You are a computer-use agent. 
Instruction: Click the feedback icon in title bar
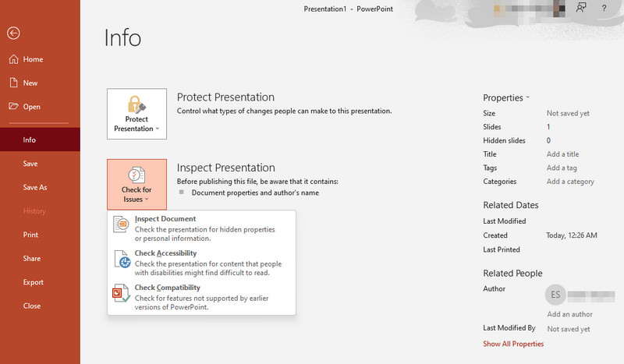(x=580, y=8)
